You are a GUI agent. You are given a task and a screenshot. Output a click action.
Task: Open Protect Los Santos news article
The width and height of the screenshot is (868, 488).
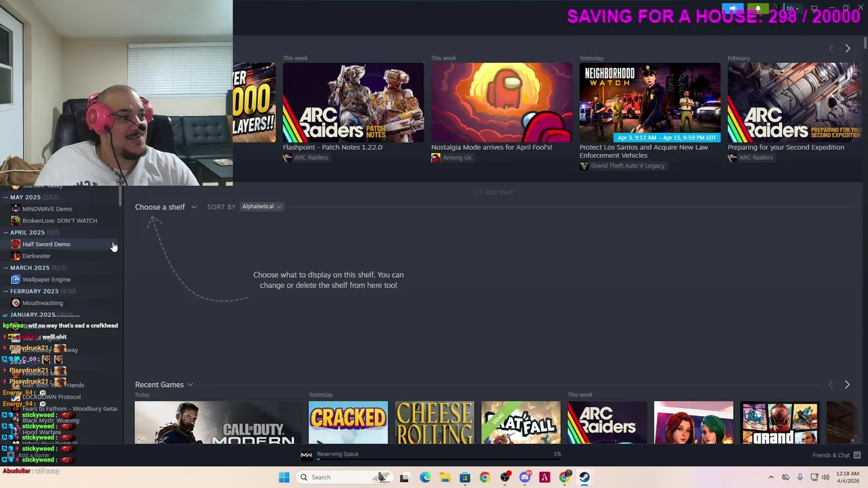point(644,151)
